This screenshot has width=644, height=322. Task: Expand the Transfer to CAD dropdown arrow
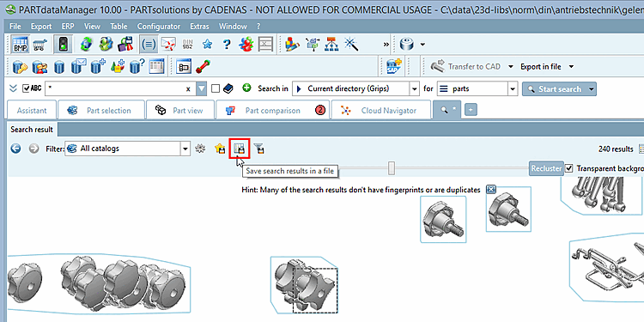(511, 66)
